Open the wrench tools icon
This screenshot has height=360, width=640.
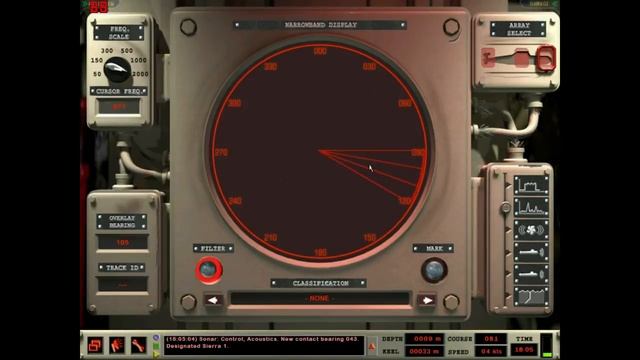tap(138, 345)
